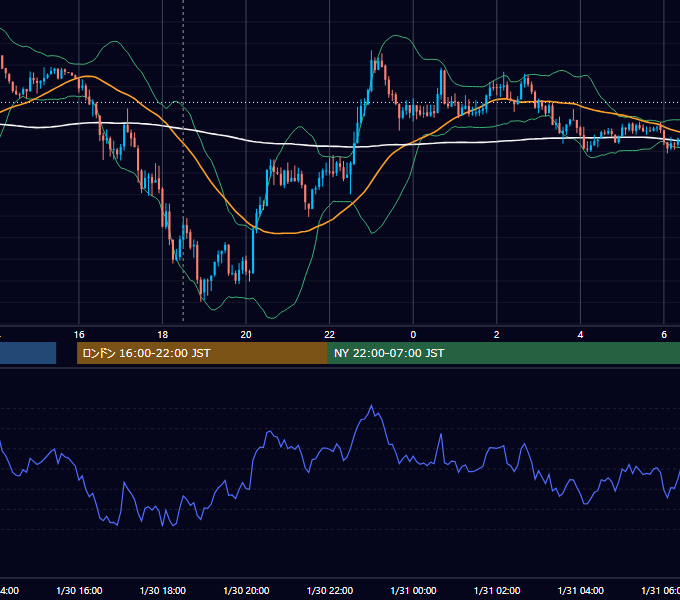Click the 1/30 20:00 date label
This screenshot has height=600, width=680.
point(246,590)
